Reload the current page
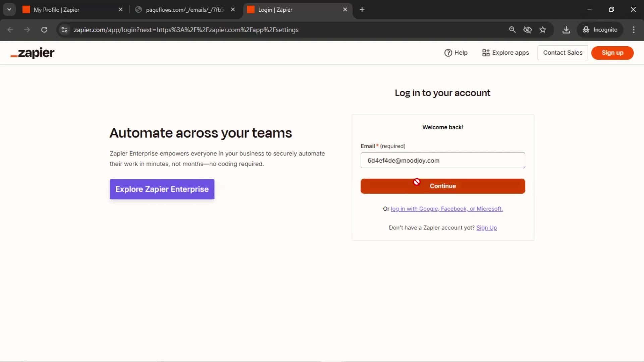Image resolution: width=644 pixels, height=362 pixels. (x=44, y=30)
